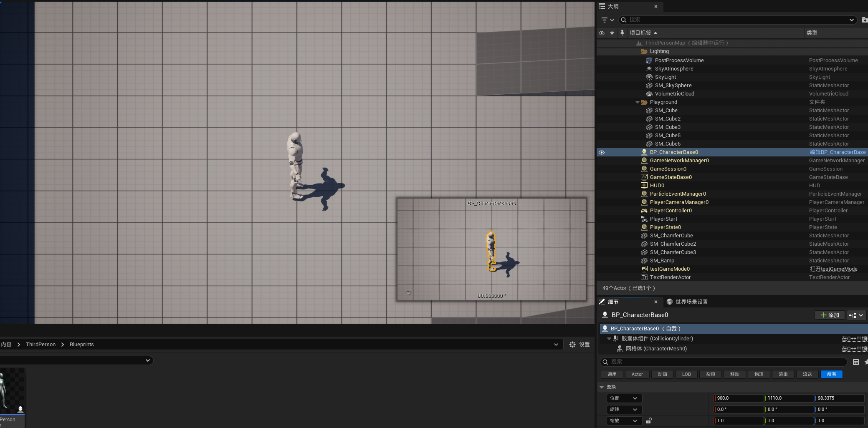Click the star favorites column header

[612, 33]
